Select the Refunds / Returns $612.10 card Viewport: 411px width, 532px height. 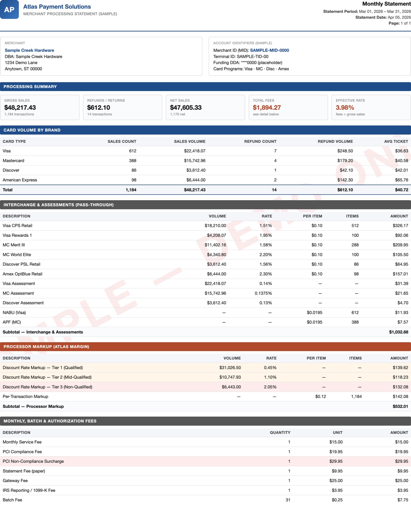[x=122, y=107]
